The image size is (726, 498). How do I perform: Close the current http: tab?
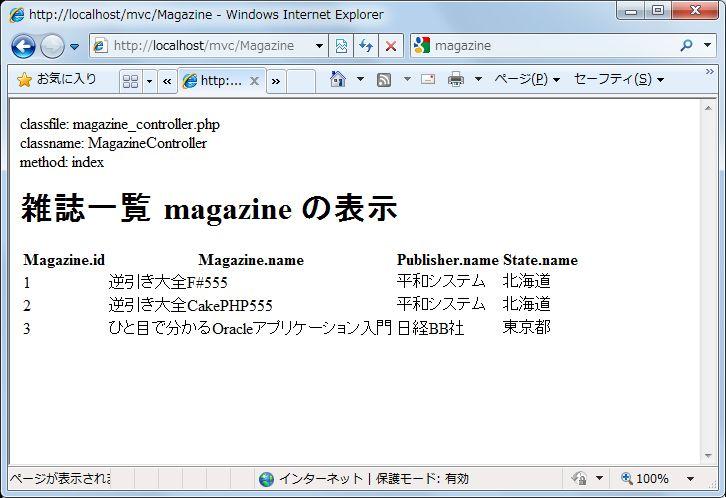tap(254, 81)
